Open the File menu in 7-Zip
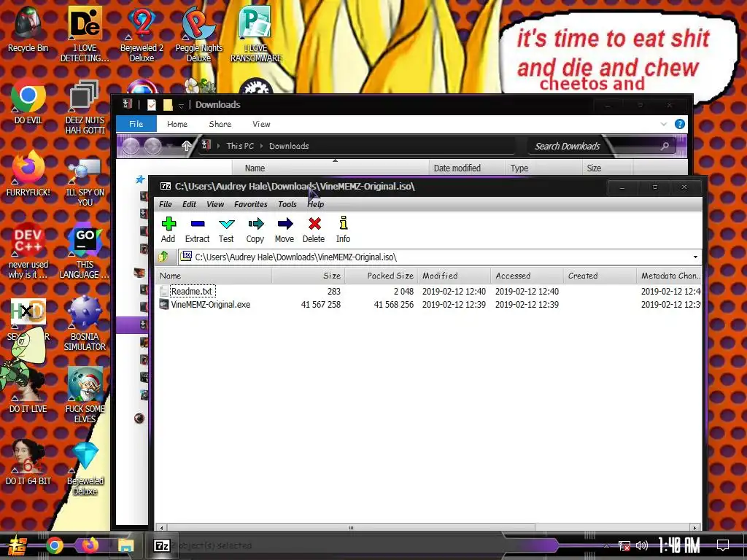Viewport: 747px width, 560px height. pyautogui.click(x=166, y=204)
